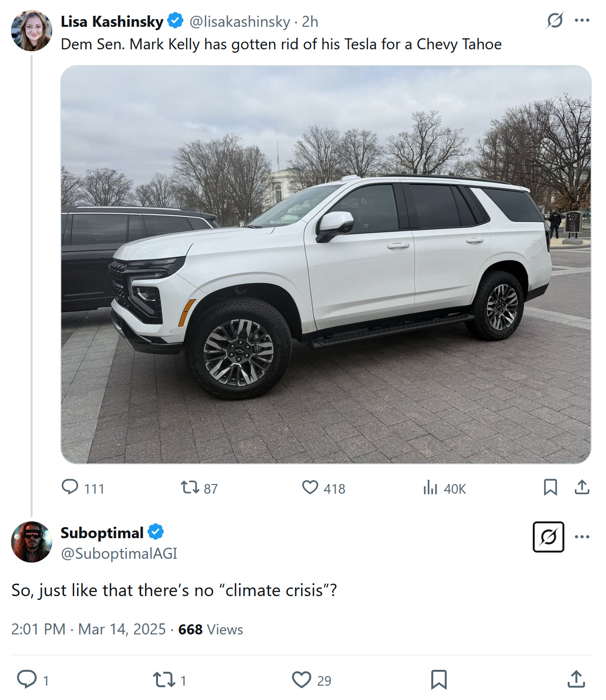This screenshot has height=700, width=606.
Task: Open more options for Lisa Kashinsky's tweet
Action: [582, 21]
